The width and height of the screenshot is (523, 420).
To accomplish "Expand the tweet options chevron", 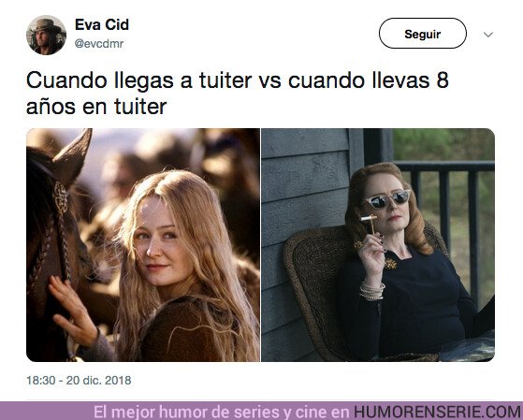I will pyautogui.click(x=488, y=35).
